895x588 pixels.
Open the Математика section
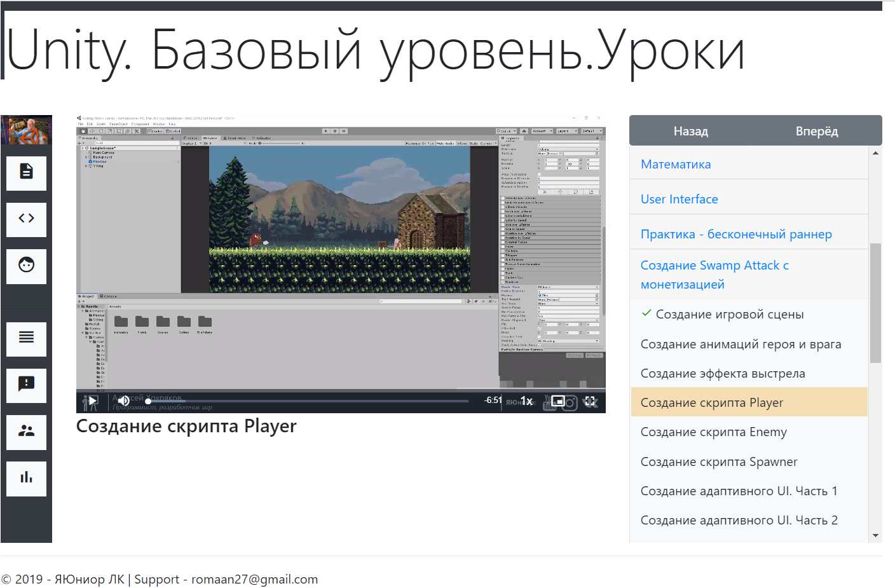tap(676, 164)
